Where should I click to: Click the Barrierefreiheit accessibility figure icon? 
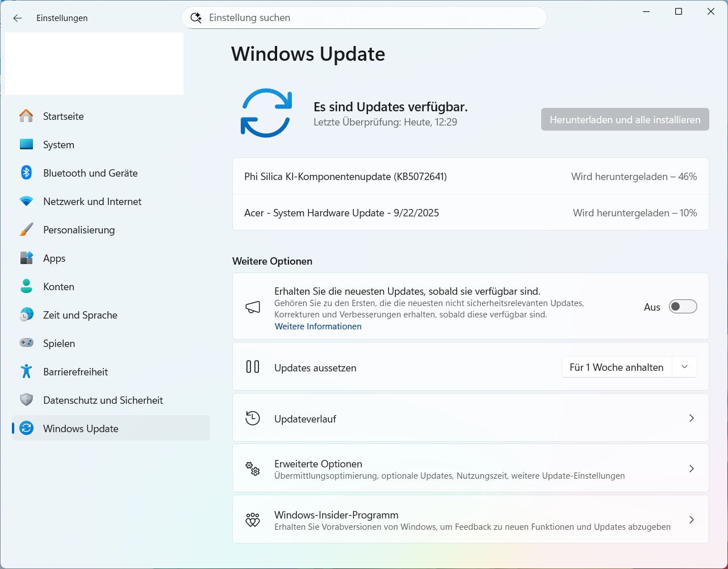tap(26, 371)
